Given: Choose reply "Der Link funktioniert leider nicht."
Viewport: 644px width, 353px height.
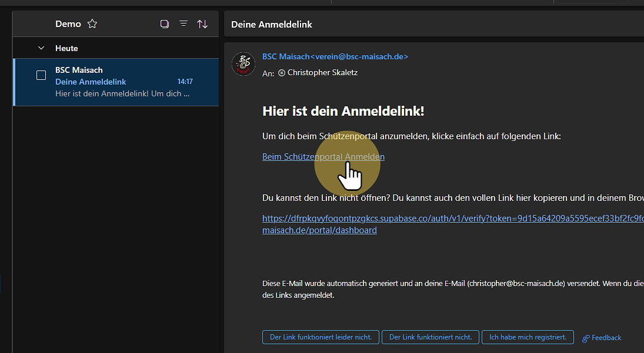Looking at the screenshot, I should pos(321,337).
